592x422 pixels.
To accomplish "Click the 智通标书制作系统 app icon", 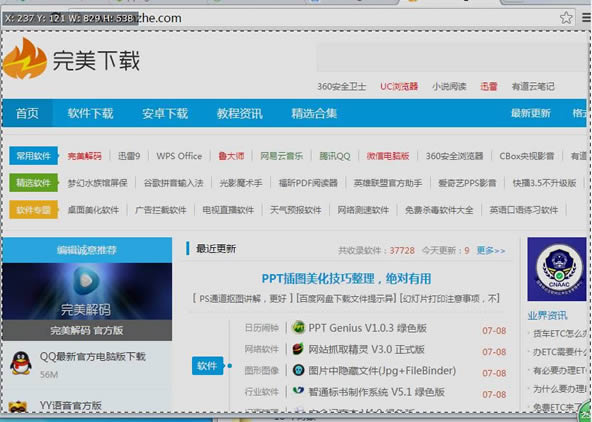I will click(298, 391).
